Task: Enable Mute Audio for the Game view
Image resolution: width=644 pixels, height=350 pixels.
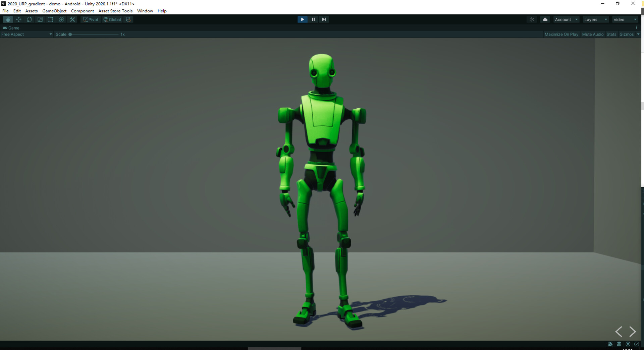Action: click(x=592, y=34)
